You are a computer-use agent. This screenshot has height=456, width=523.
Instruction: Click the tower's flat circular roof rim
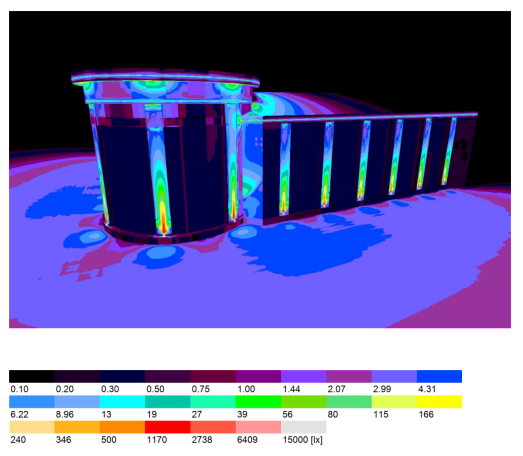165,79
